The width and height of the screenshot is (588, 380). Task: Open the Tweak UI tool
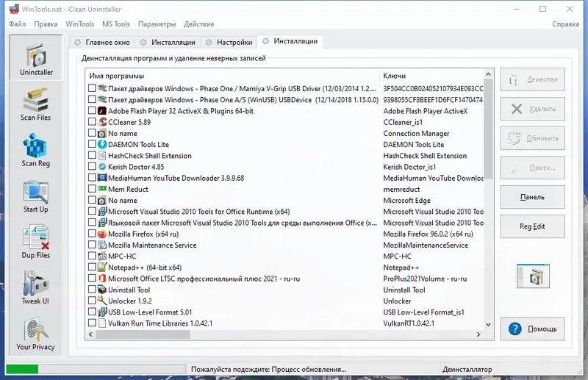tap(35, 287)
